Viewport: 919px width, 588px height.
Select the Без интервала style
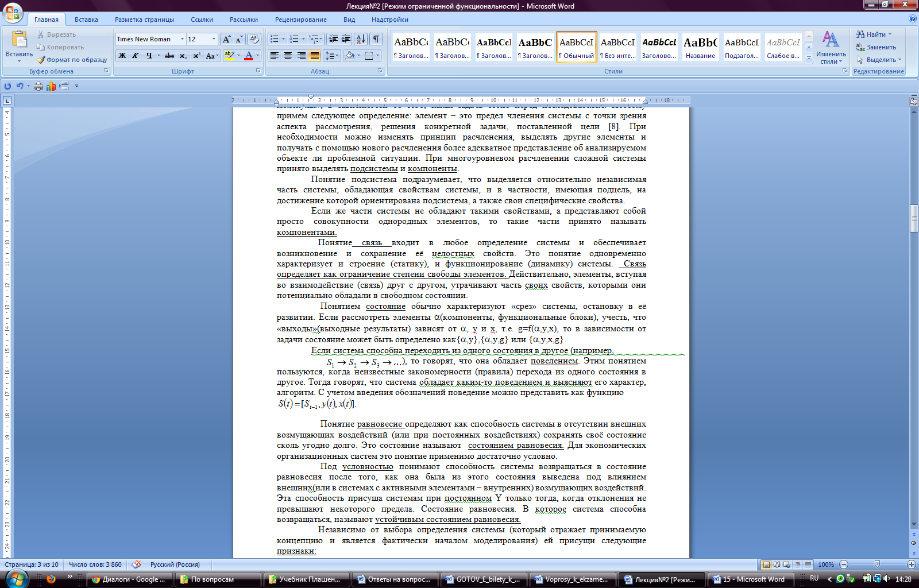(618, 47)
